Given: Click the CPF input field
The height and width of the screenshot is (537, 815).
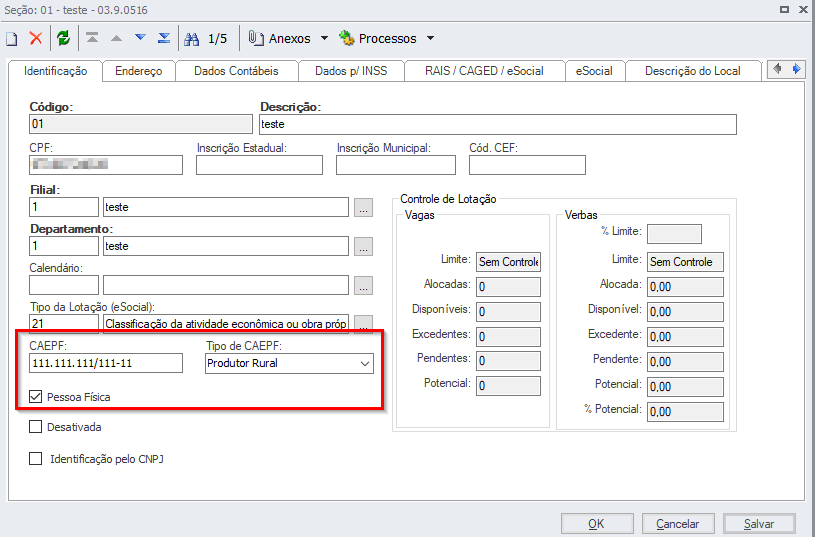Looking at the screenshot, I should [106, 165].
